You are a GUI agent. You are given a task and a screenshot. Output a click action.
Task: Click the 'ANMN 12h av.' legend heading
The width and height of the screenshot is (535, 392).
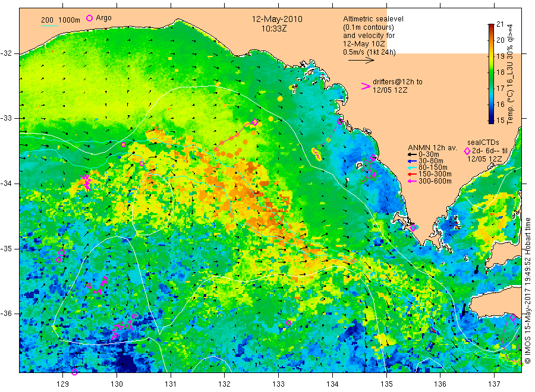coord(433,148)
